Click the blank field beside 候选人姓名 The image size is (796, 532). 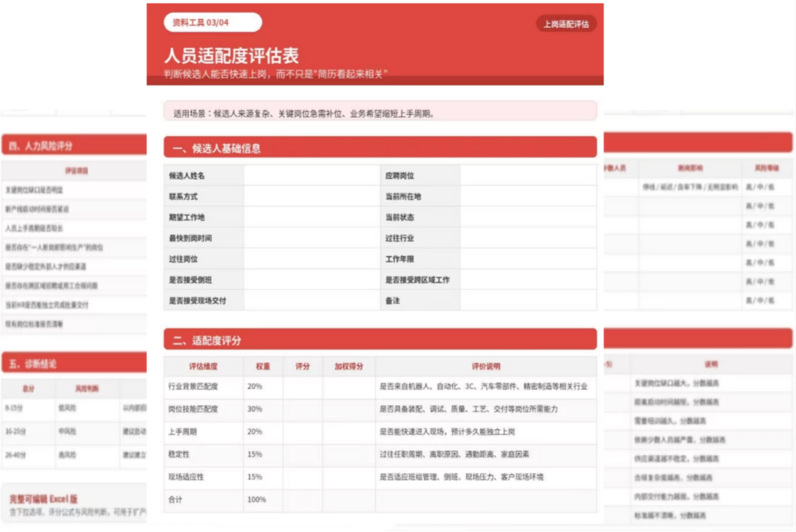[x=312, y=176]
